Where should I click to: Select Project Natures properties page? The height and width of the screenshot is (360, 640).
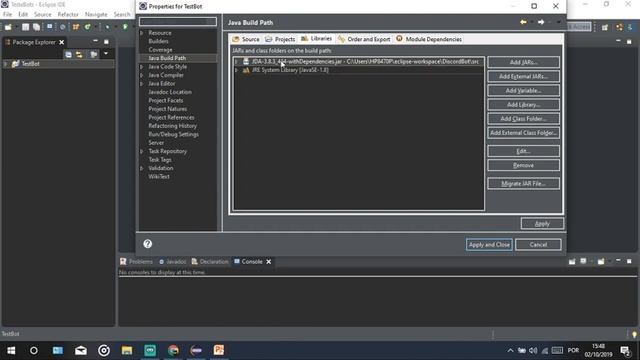point(167,109)
